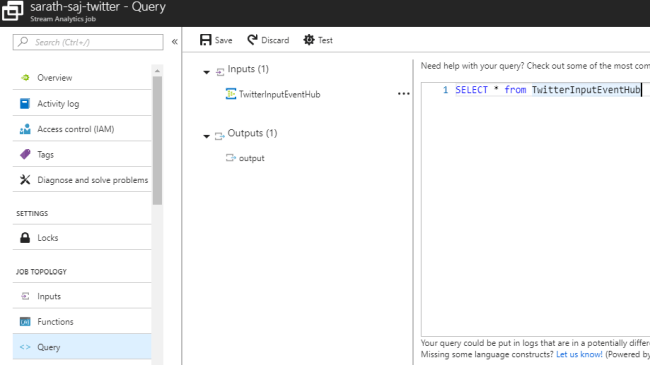Open the ellipsis menu for TwitterInputEventHub

403,94
